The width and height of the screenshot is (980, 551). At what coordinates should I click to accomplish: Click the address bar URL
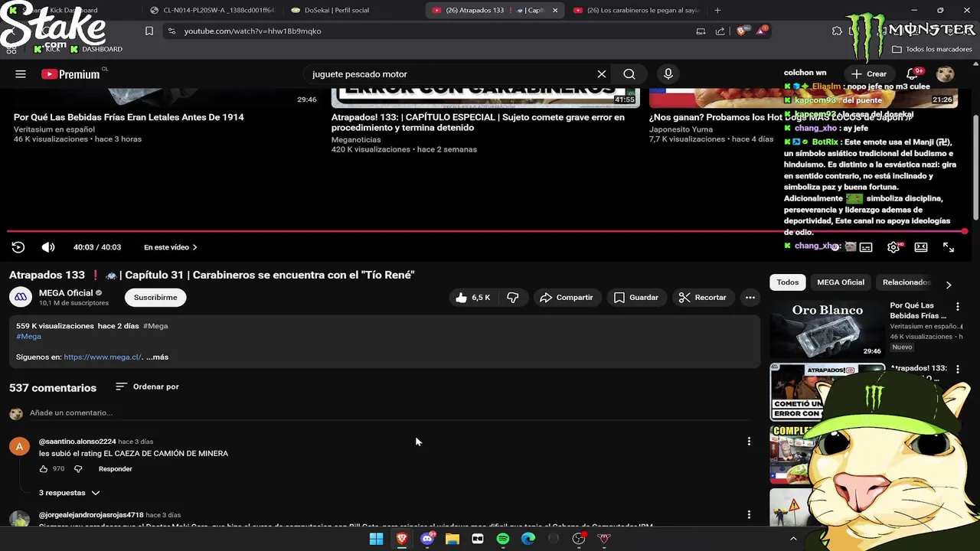[x=253, y=31]
